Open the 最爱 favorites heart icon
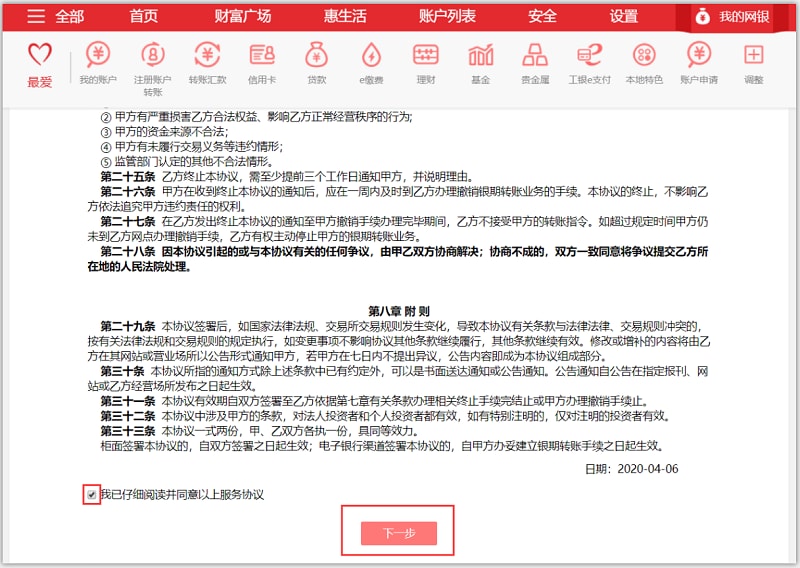Image resolution: width=800 pixels, height=568 pixels. pyautogui.click(x=40, y=56)
